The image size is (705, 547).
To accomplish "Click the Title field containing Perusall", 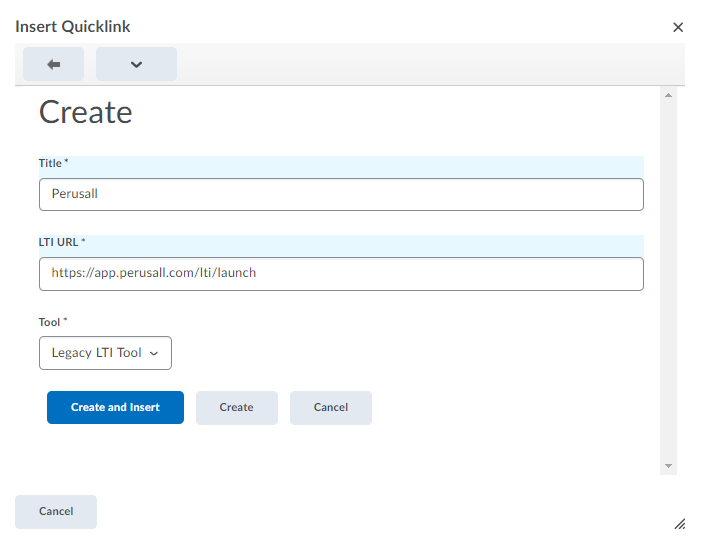I will 341,194.
